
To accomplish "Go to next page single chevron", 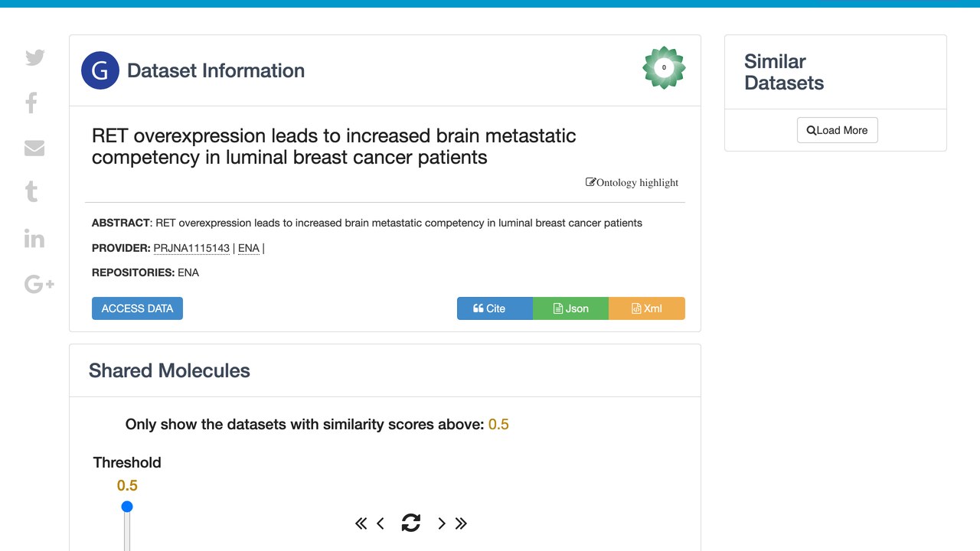I will pyautogui.click(x=442, y=523).
